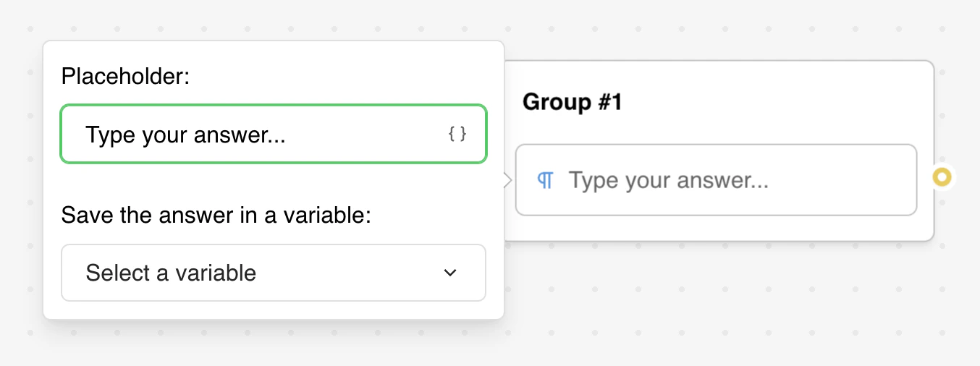Click the curly braces variable icon
980x366 pixels.
click(x=457, y=134)
